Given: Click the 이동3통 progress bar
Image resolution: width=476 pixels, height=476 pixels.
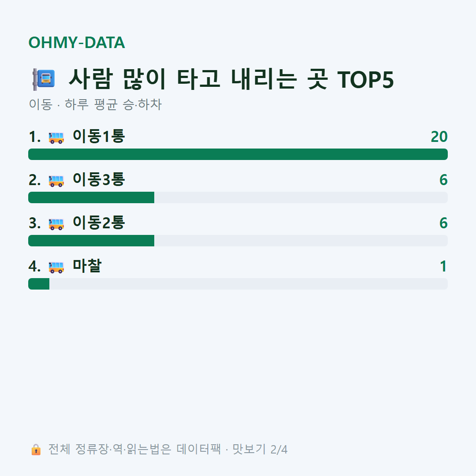Looking at the screenshot, I should tap(238, 197).
